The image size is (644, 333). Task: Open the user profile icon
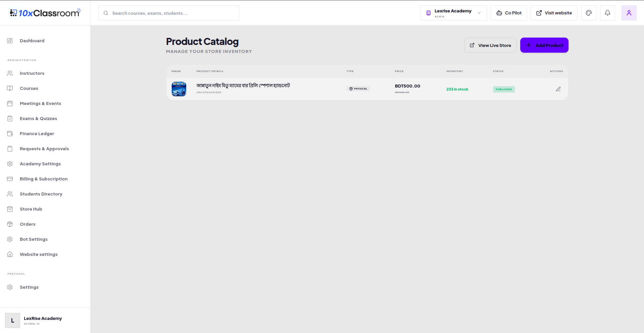click(629, 13)
